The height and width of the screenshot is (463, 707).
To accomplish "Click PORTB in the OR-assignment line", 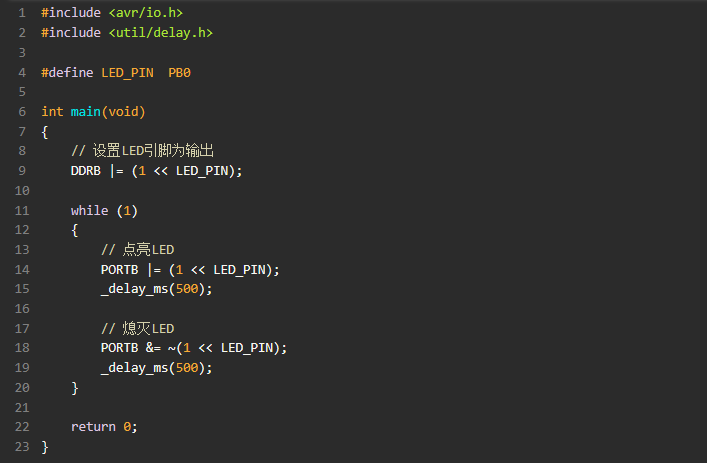I will pyautogui.click(x=119, y=270).
